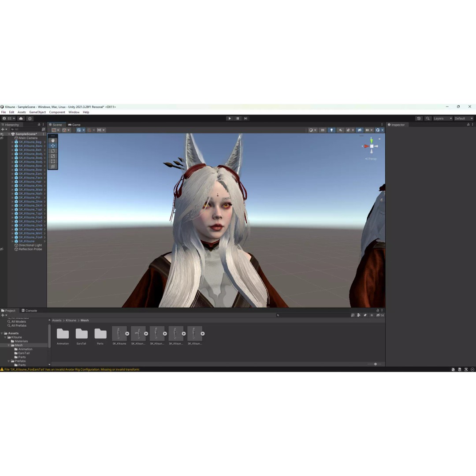Select the Hand view tool
476x476 pixels.
coord(53,141)
